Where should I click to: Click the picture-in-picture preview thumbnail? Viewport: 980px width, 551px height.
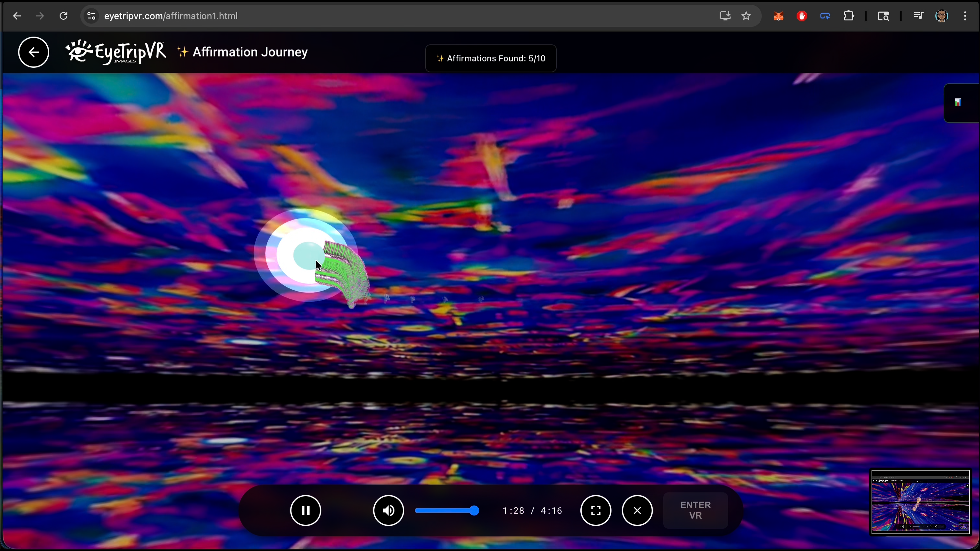click(920, 501)
